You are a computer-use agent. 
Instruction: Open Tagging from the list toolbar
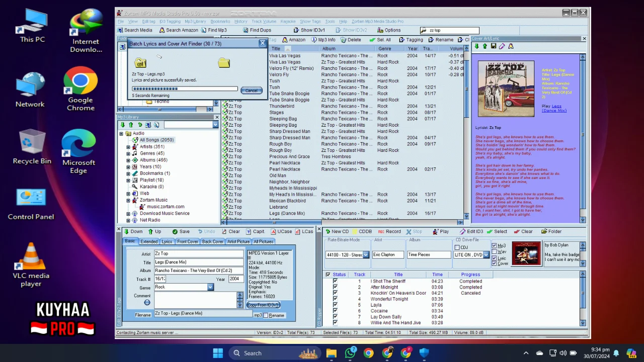[x=411, y=40]
